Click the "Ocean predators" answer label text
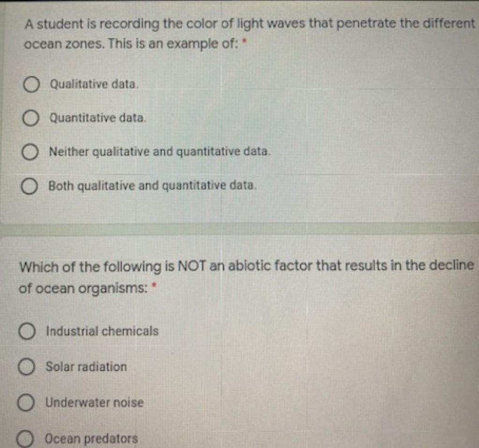 click(91, 439)
